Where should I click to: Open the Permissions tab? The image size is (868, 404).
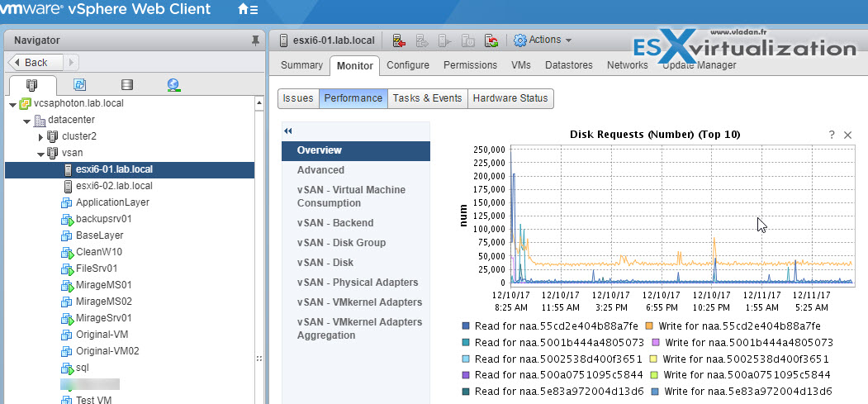click(471, 65)
